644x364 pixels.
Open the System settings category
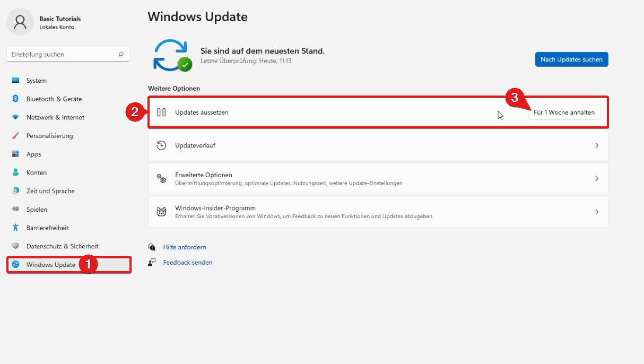click(x=37, y=81)
